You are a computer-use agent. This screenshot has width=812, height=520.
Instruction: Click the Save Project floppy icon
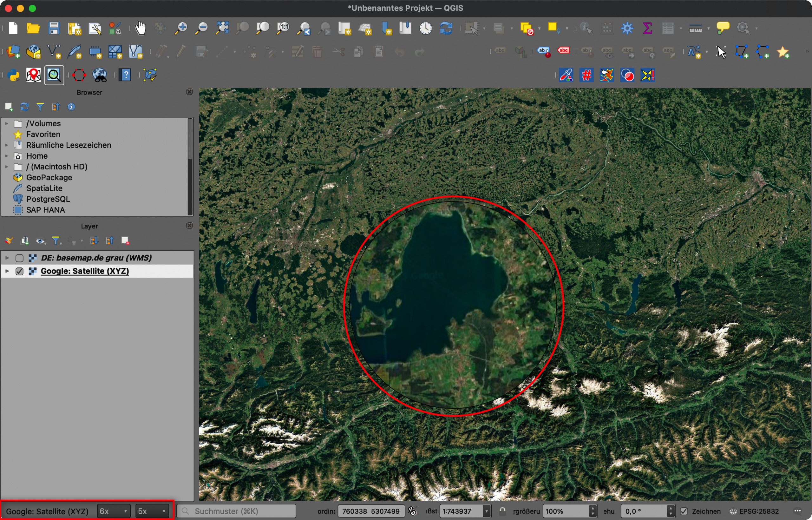[54, 28]
